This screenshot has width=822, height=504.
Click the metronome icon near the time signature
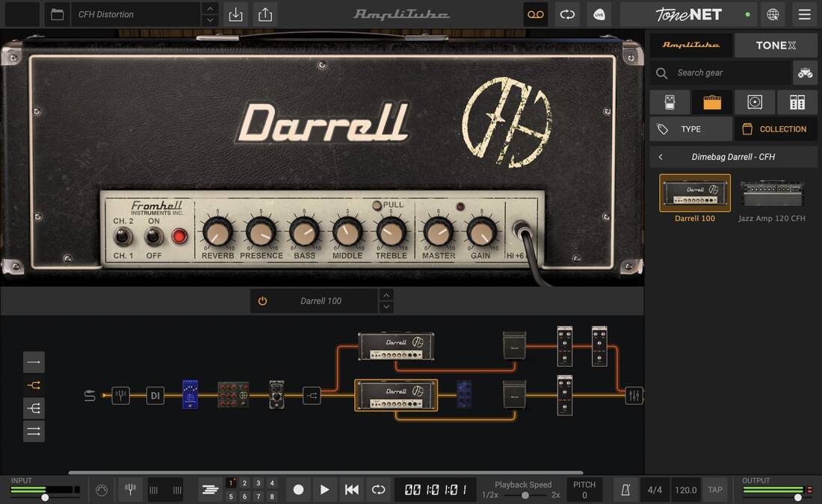click(625, 490)
